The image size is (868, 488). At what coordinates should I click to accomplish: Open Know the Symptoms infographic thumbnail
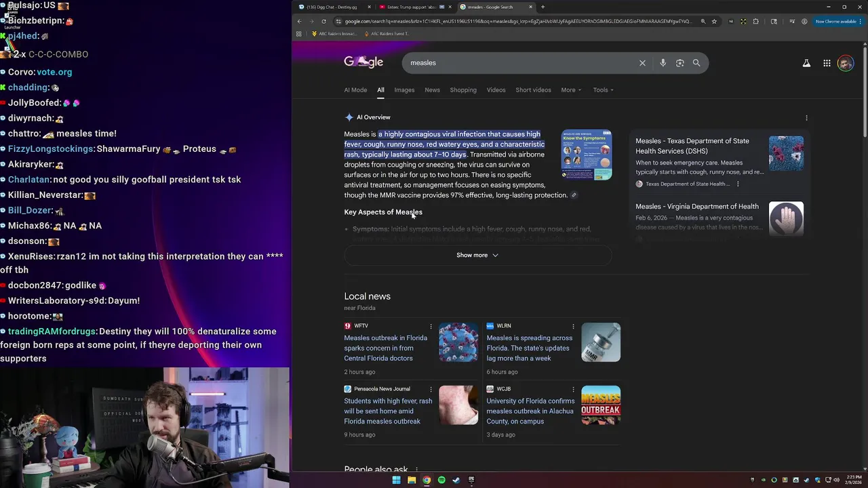[x=587, y=155]
